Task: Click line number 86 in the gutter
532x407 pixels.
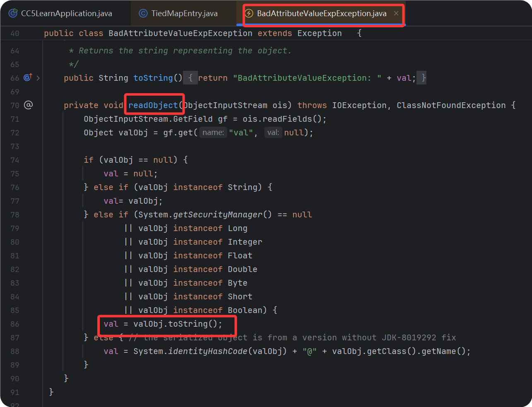Action: coord(14,323)
